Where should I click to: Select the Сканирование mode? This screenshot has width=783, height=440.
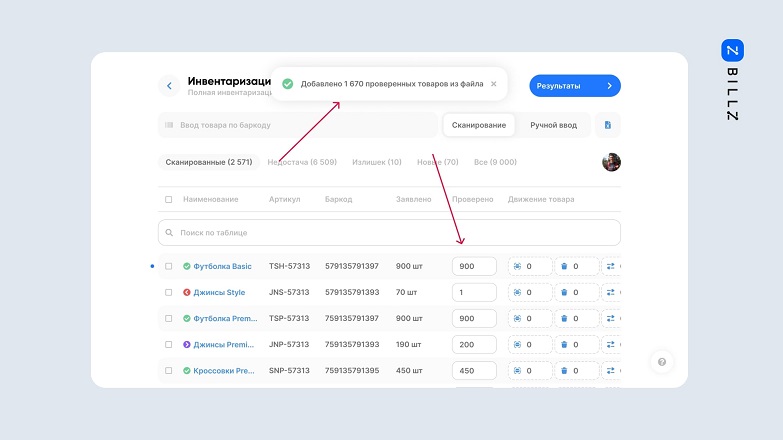click(478, 125)
